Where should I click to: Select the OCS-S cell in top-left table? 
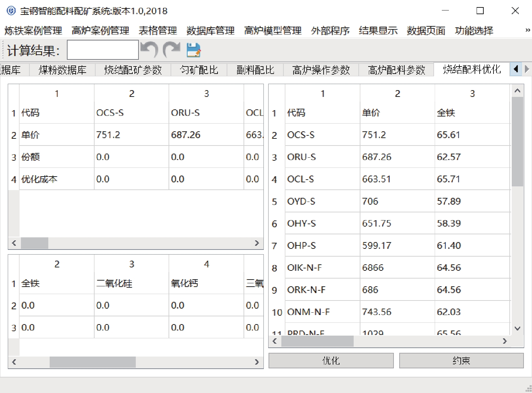point(131,112)
